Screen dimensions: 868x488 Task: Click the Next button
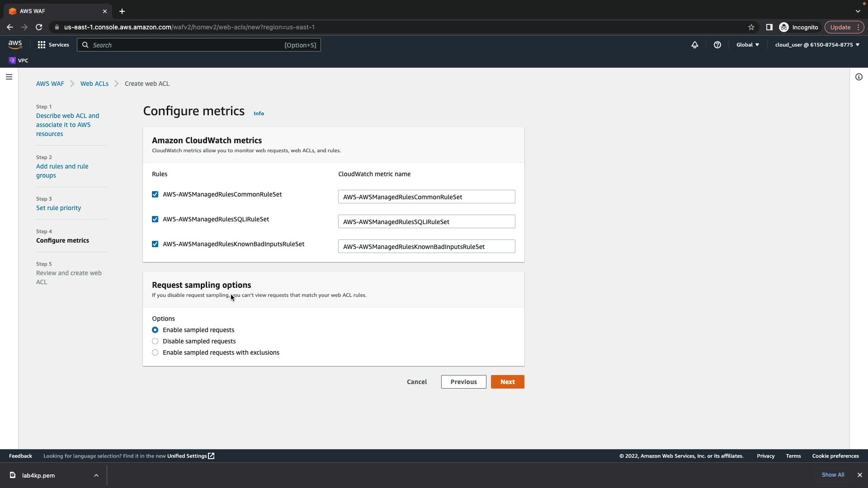click(x=507, y=382)
